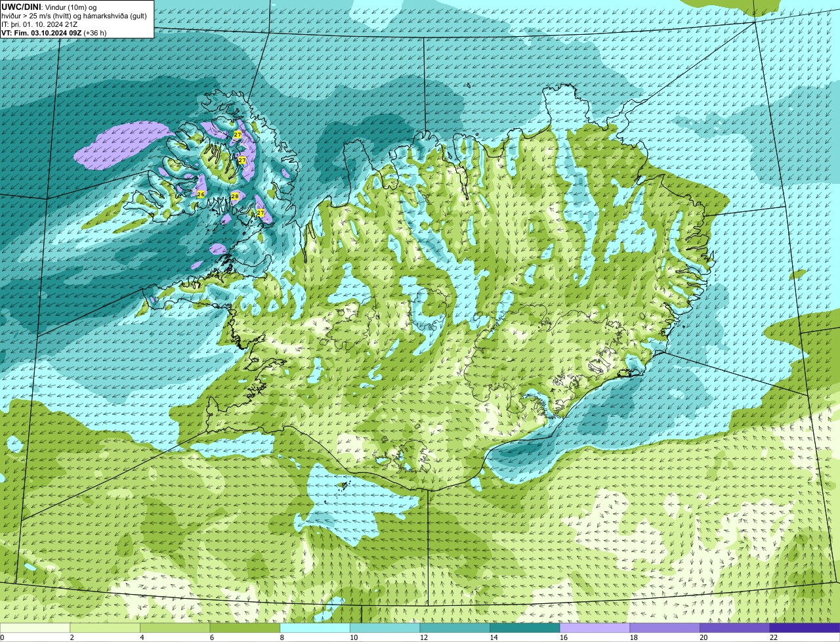This screenshot has height=642, width=840.
Task: Pick the palest 0–2 m/s color swatch
Action: 35,628
